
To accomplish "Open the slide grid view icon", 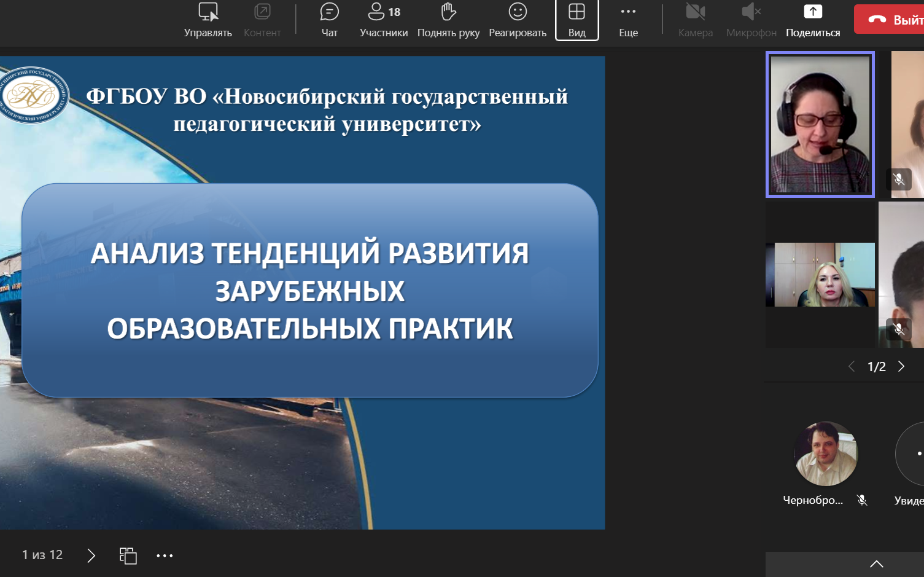I will click(x=128, y=555).
